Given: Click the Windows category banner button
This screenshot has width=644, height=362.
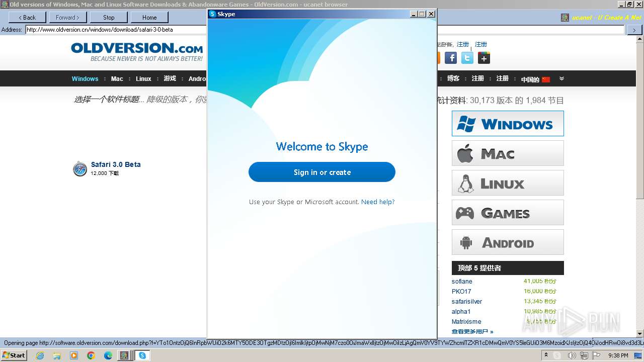Looking at the screenshot, I should [x=508, y=124].
